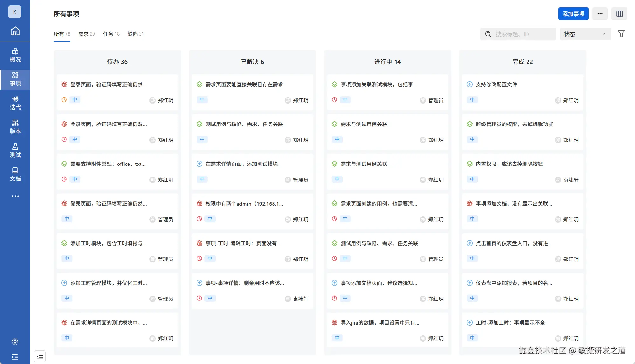This screenshot has height=364, width=635.
Task: Switch to the 需求 29 tab
Action: pos(86,34)
